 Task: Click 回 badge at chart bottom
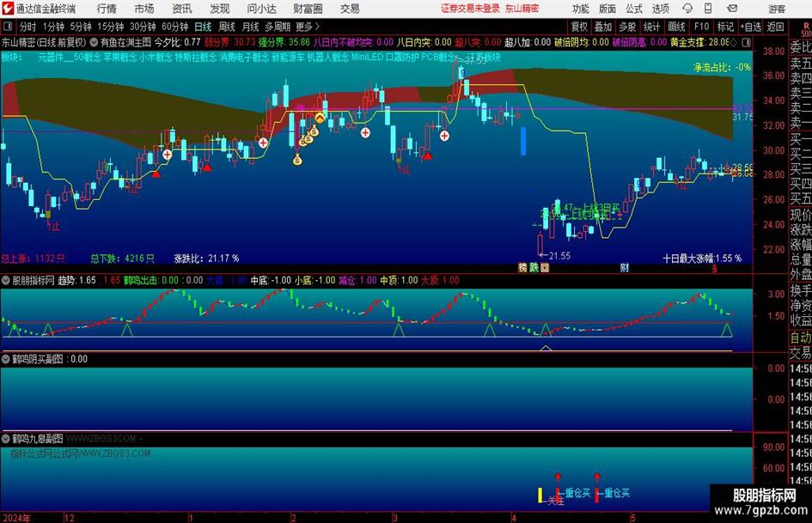(545, 268)
